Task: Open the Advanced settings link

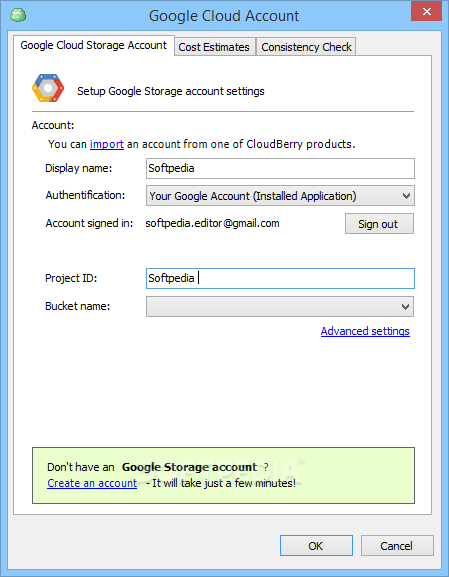Action: coord(365,331)
